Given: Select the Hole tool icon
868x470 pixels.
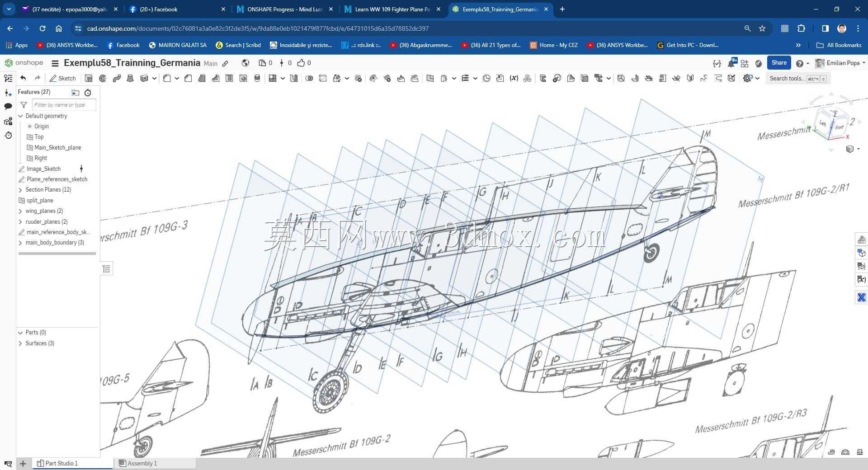Looking at the screenshot, I should (243, 78).
